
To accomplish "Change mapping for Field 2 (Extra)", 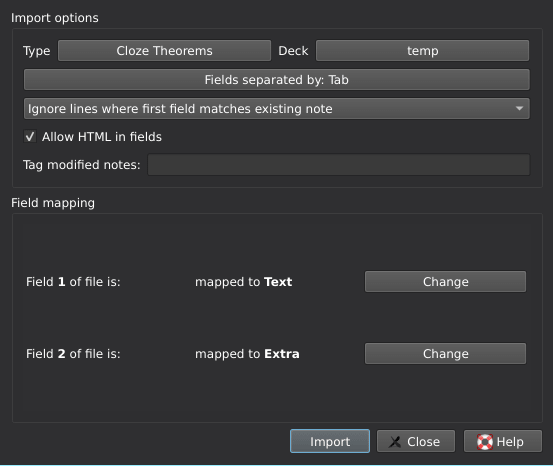I will pyautogui.click(x=445, y=353).
